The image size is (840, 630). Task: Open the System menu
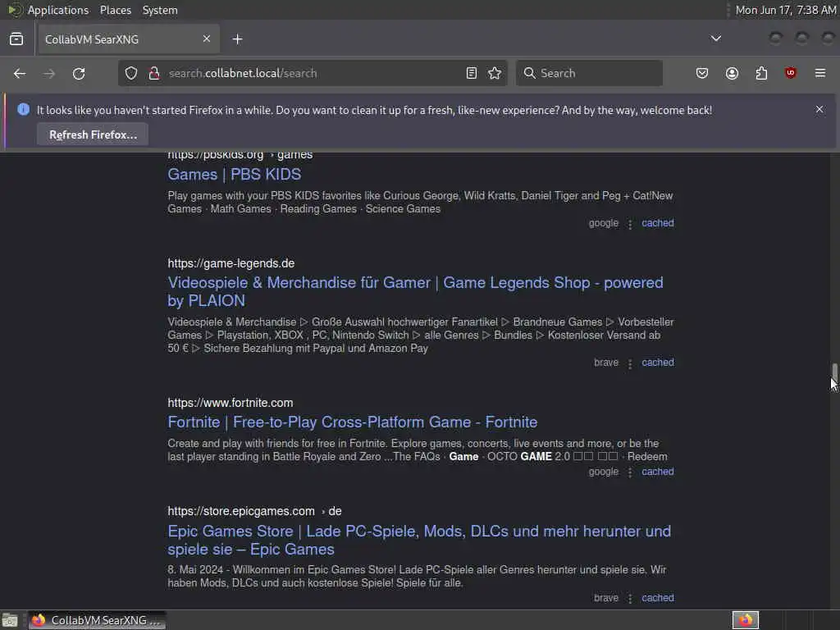point(160,10)
